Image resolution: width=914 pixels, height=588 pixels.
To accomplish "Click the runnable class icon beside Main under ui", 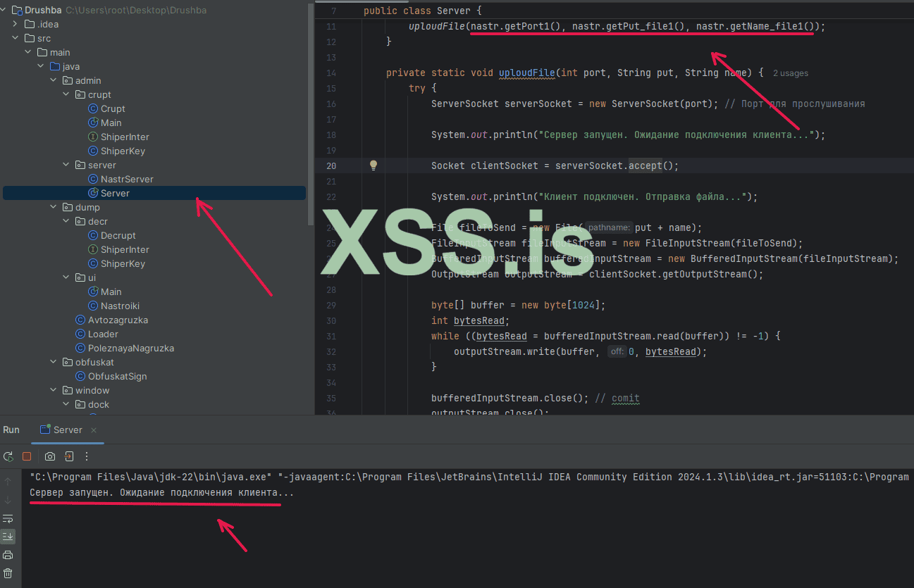I will click(93, 292).
